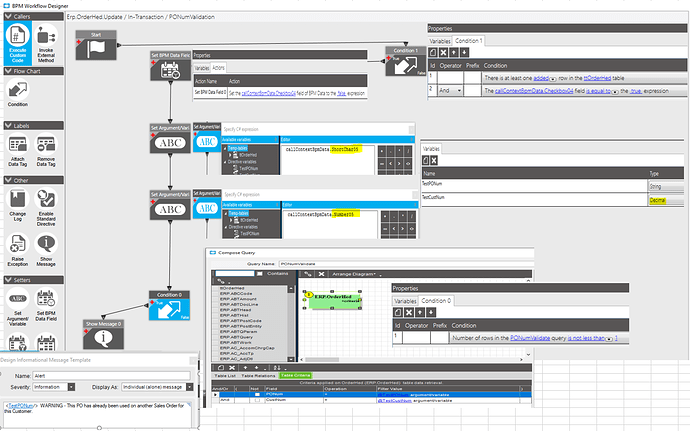Toggle Not checkbox in PONum criteria row
The image size is (690, 431).
pyautogui.click(x=257, y=394)
